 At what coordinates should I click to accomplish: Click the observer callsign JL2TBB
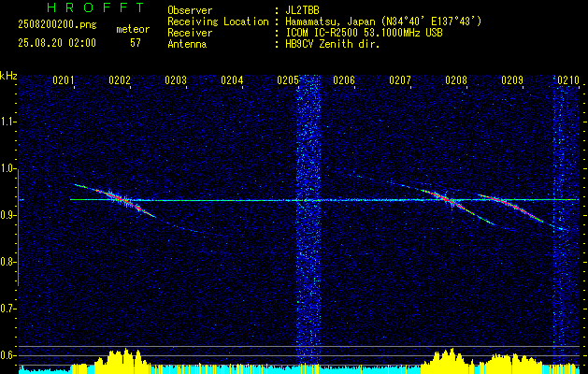point(302,10)
